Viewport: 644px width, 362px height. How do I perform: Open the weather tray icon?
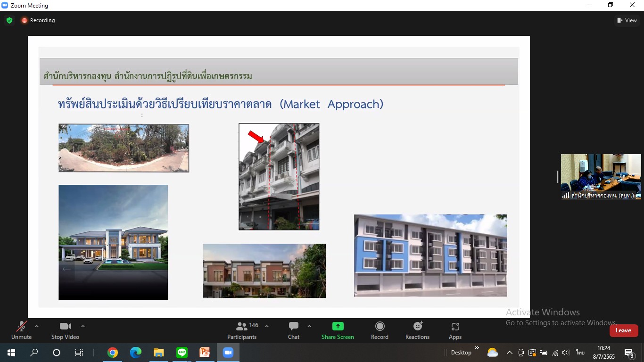point(492,353)
